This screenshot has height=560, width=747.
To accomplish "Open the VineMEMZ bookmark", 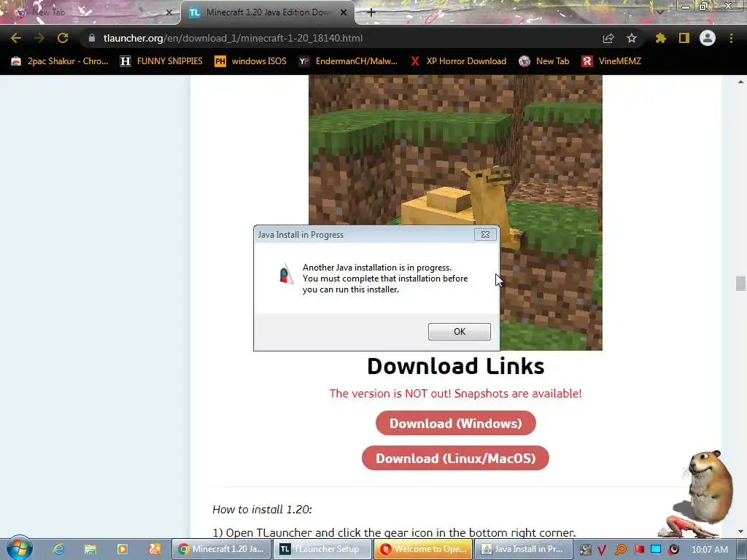I will coord(612,61).
